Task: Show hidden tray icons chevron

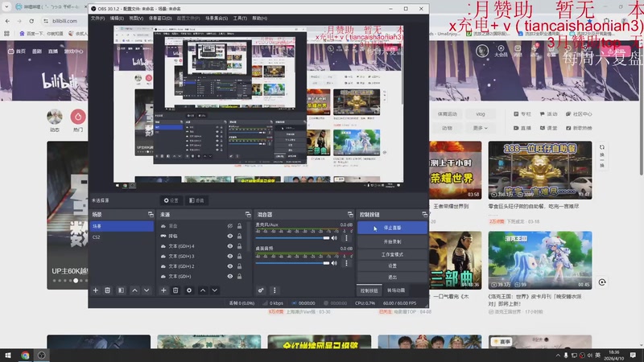Action: 558,356
